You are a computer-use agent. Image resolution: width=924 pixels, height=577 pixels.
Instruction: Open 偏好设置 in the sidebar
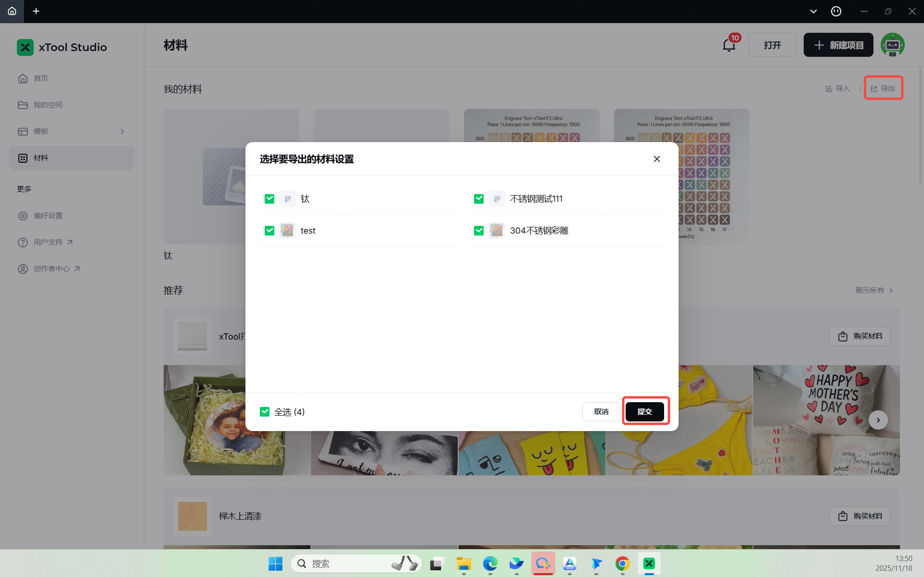click(x=48, y=216)
